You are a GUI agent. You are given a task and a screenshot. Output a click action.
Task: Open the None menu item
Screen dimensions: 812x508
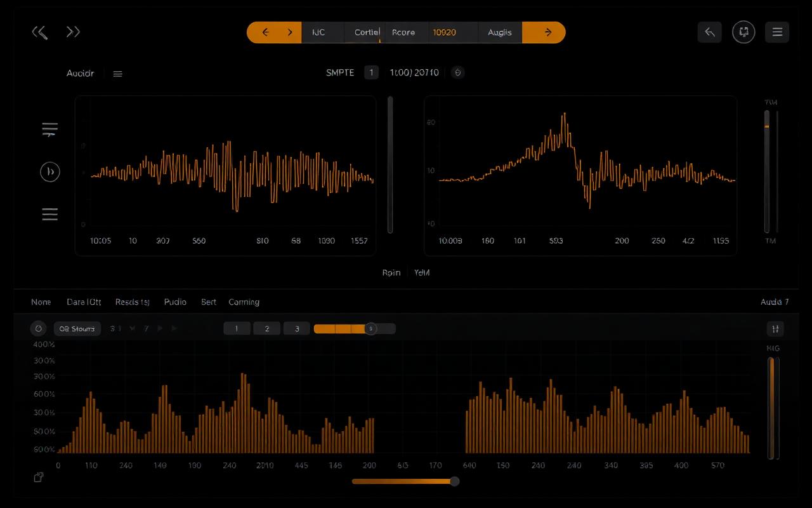point(41,302)
